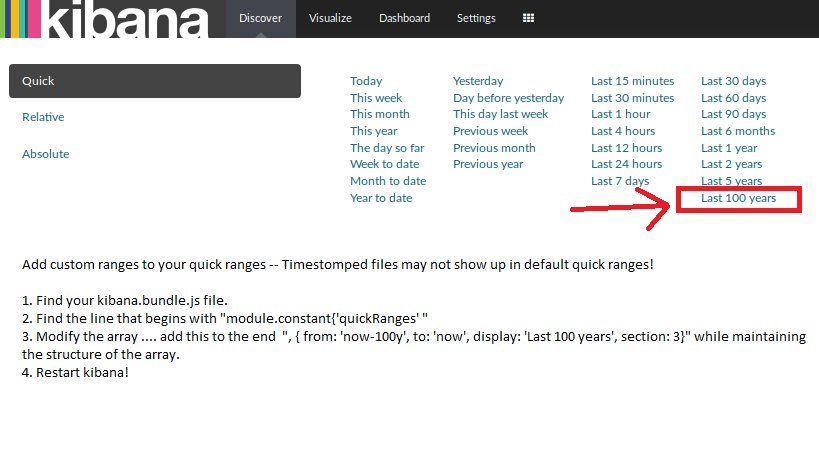Open the Visualize tab

[x=330, y=18]
